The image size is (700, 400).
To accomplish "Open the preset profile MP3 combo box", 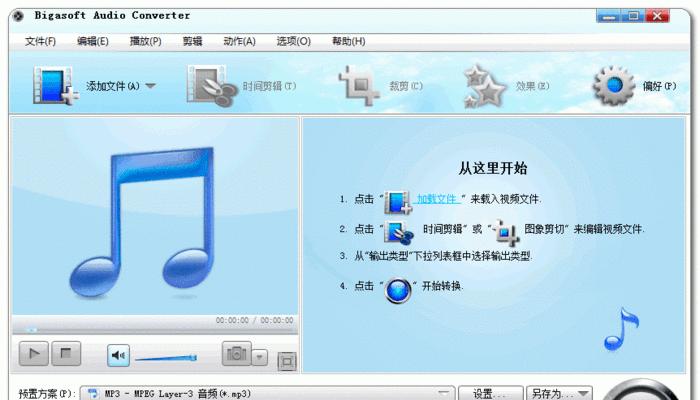I will point(267,393).
